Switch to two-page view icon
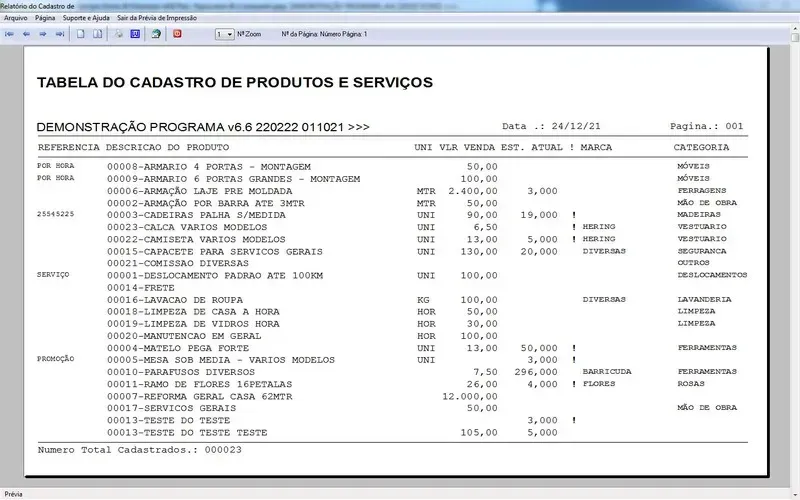The image size is (800, 500). (x=97, y=34)
